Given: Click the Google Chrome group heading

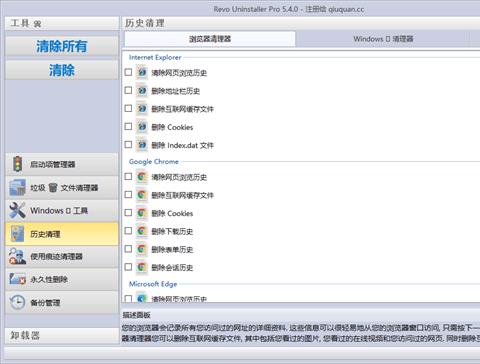Looking at the screenshot, I should 154,162.
